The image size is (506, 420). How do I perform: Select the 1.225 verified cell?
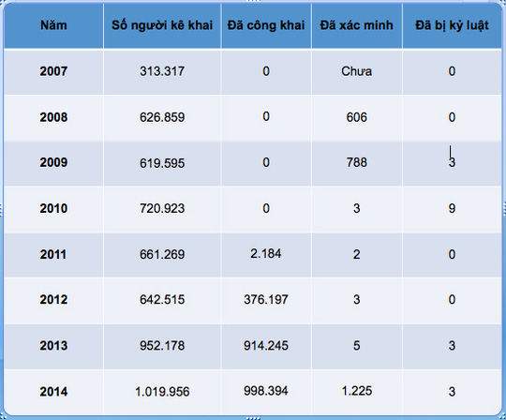[357, 392]
